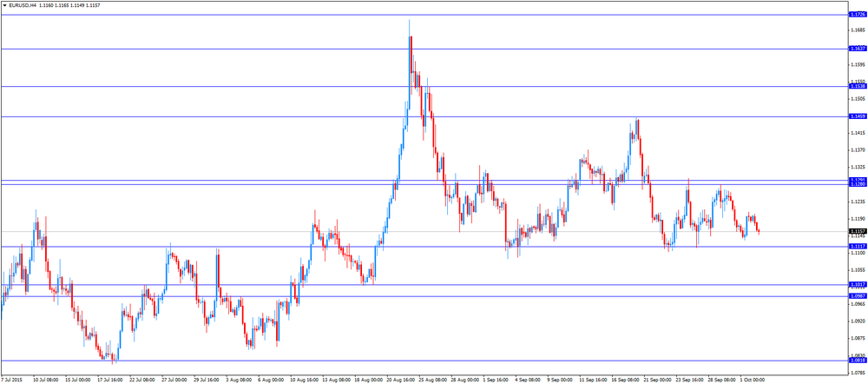This screenshot has height=384, width=868.
Task: Select the 1.1291 horizontal line price label
Action: pos(858,180)
